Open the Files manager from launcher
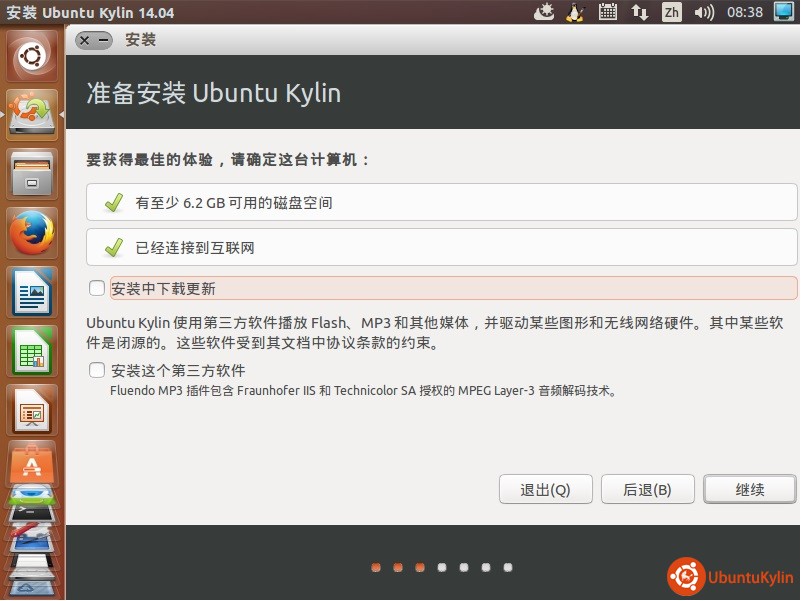Viewport: 801px width, 601px height. coord(33,174)
